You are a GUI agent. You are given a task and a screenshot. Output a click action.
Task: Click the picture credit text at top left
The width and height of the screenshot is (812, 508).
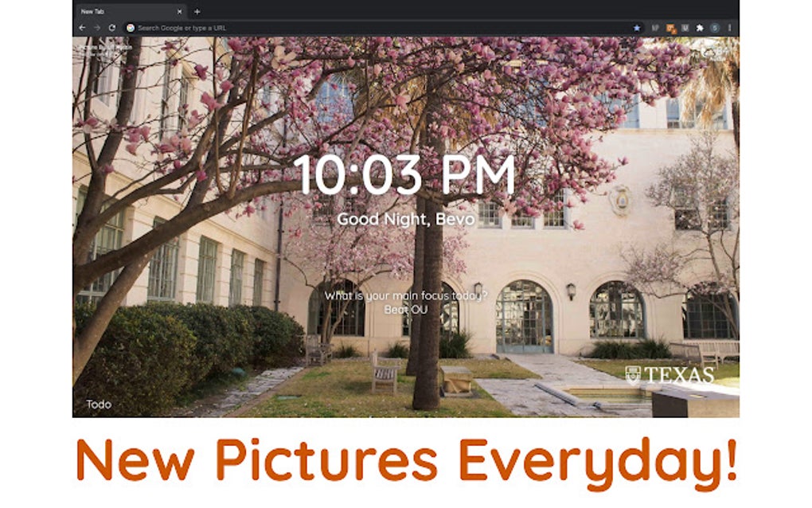coord(106,49)
